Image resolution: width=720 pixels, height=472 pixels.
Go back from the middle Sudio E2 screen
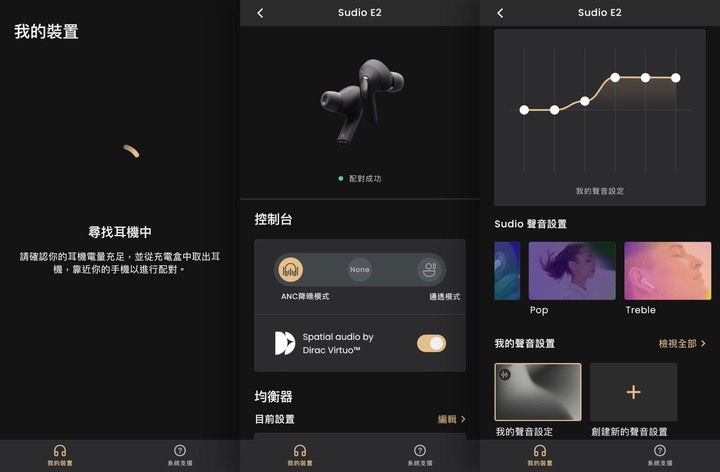pyautogui.click(x=260, y=13)
